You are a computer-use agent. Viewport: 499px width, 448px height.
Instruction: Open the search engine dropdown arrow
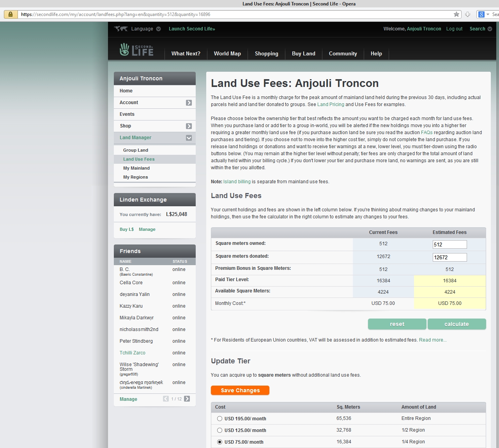coord(488,14)
